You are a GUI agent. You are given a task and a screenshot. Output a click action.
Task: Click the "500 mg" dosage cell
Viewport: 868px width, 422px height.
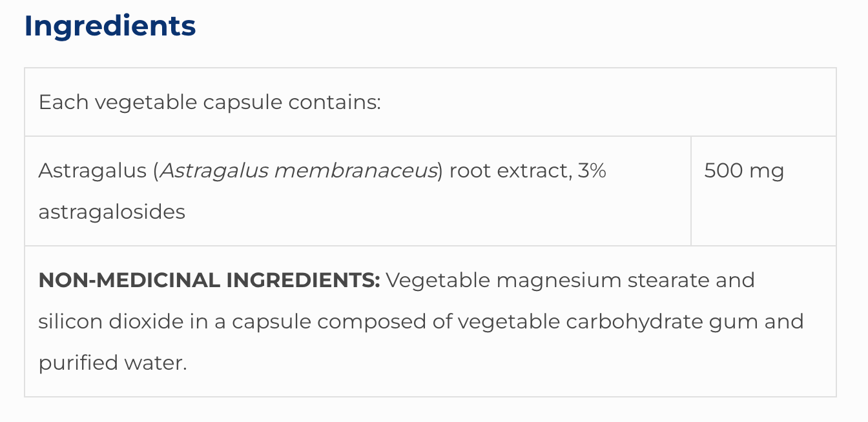744,171
